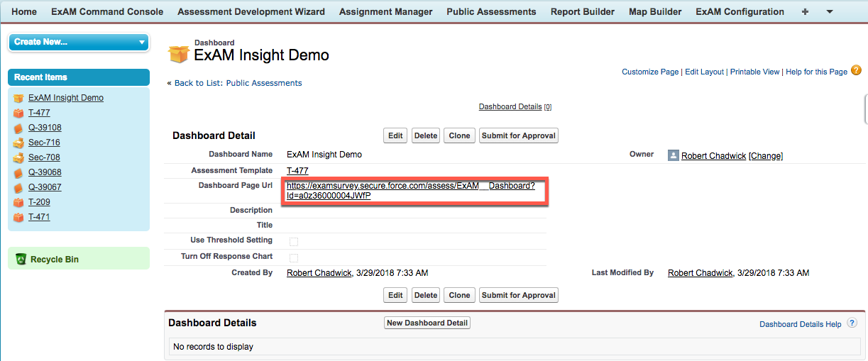Open the Printable View link
Viewport: 868px width, 361px height.
point(754,72)
